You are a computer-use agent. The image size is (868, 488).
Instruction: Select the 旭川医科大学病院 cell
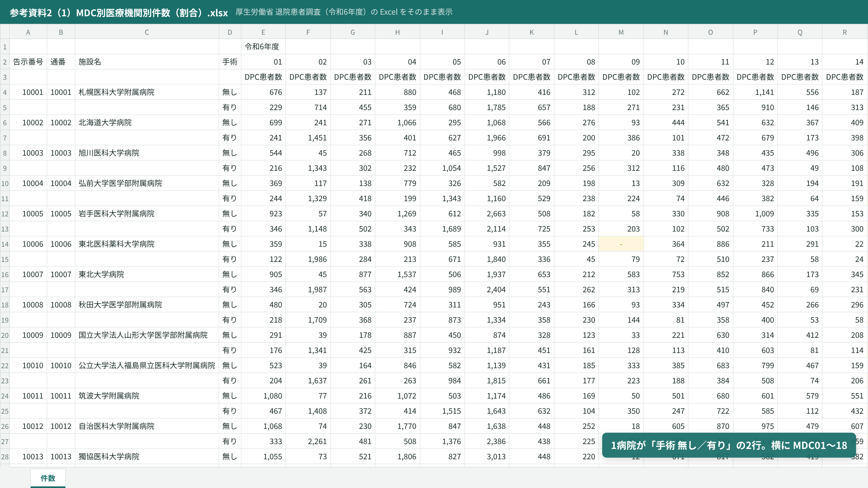[x=146, y=153]
